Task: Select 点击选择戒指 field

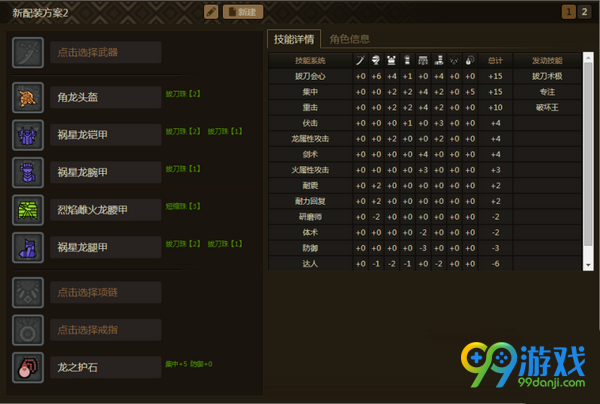Action: pyautogui.click(x=106, y=330)
